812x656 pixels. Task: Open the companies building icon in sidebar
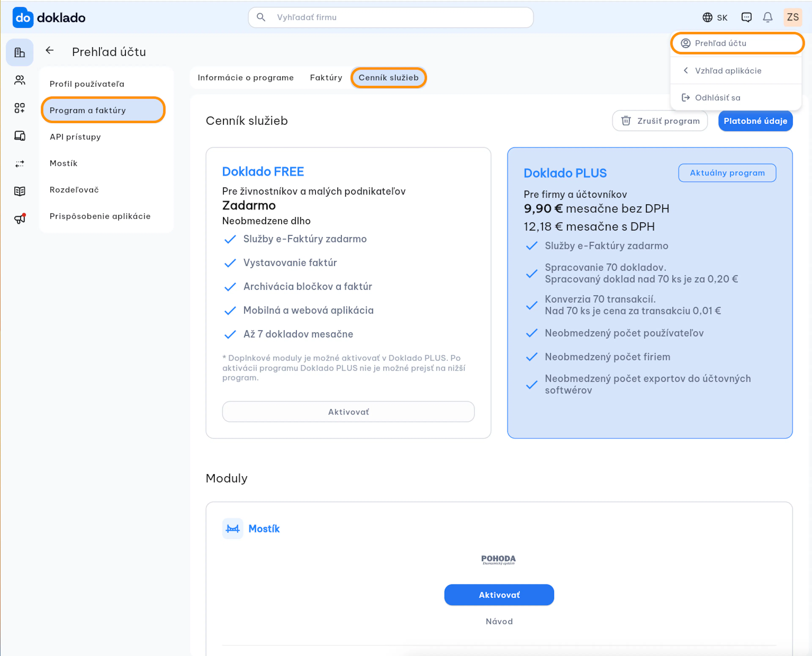point(20,53)
